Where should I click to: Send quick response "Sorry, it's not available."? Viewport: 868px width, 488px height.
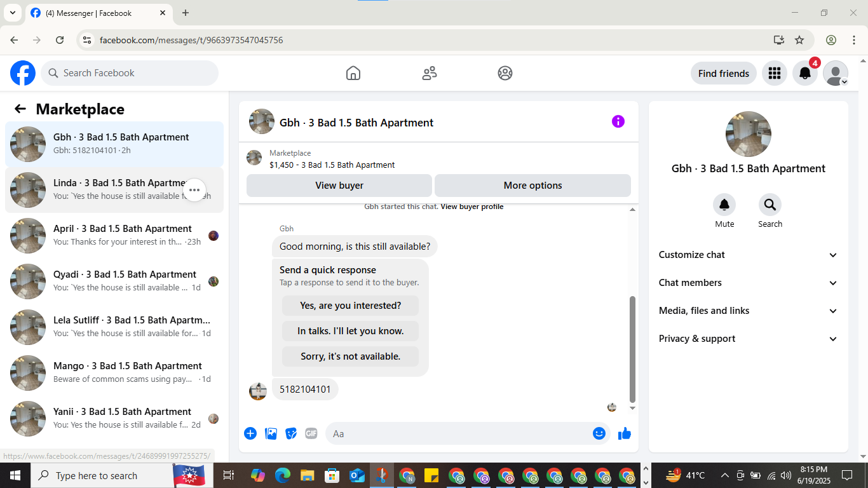[350, 356]
